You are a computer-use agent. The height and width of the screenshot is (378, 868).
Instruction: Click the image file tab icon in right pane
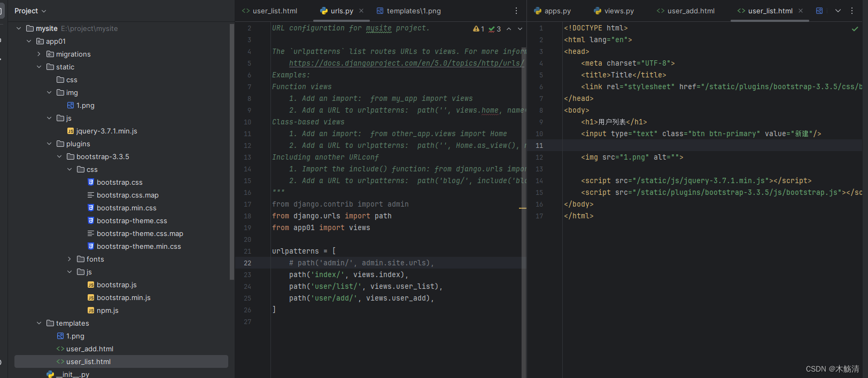[x=819, y=11]
